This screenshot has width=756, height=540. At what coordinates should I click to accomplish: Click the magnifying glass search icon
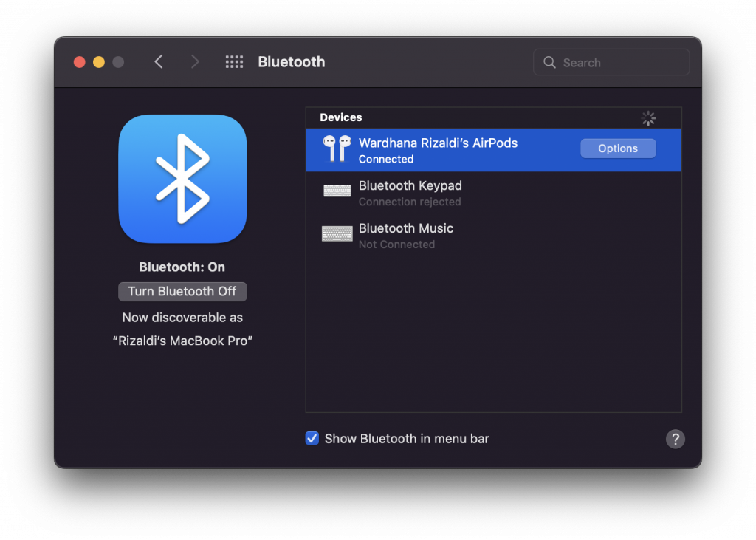point(549,63)
